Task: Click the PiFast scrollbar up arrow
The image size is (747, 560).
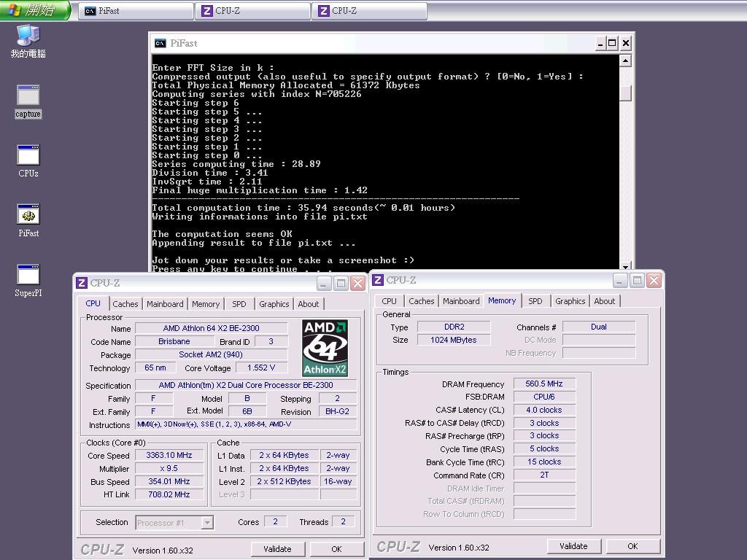Action: [x=625, y=61]
